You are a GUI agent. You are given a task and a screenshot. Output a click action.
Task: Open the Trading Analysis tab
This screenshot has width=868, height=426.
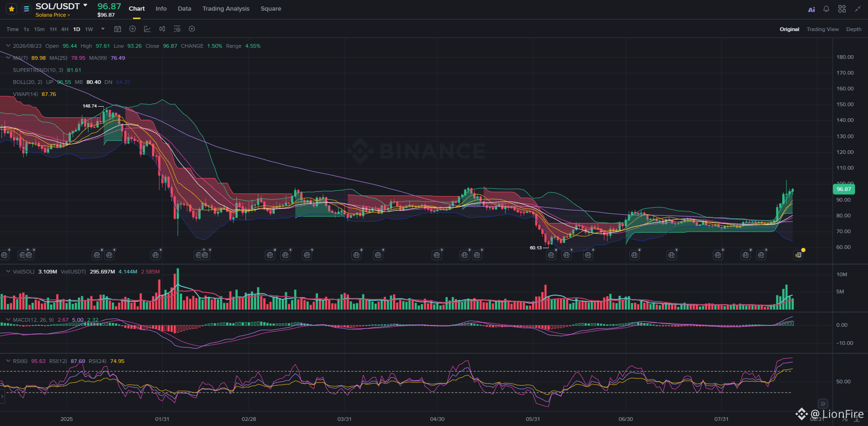pyautogui.click(x=226, y=9)
